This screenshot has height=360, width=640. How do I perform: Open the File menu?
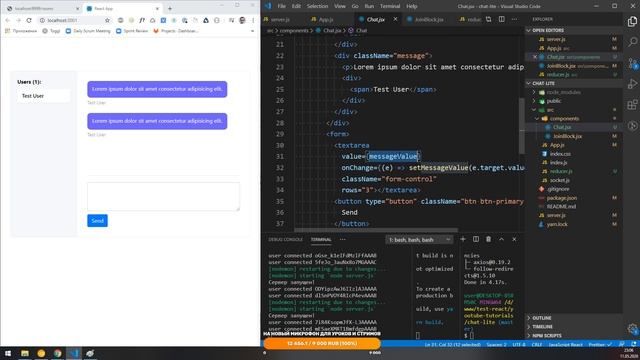tap(281, 6)
